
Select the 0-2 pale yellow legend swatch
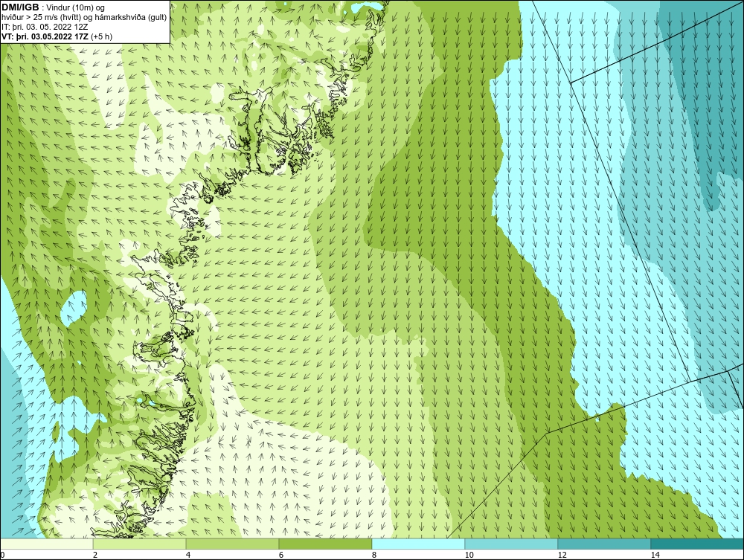pos(46,544)
